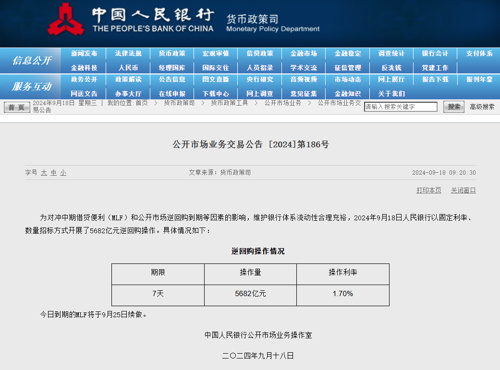Open 金融知识 menu item

348,94
